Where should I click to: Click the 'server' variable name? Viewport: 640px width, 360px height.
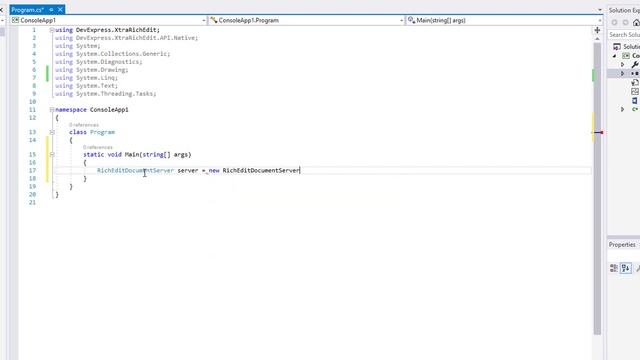188,171
